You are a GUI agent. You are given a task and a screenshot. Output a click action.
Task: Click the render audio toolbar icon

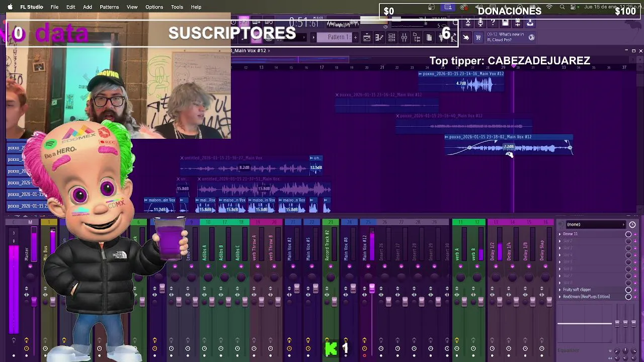[x=518, y=23]
